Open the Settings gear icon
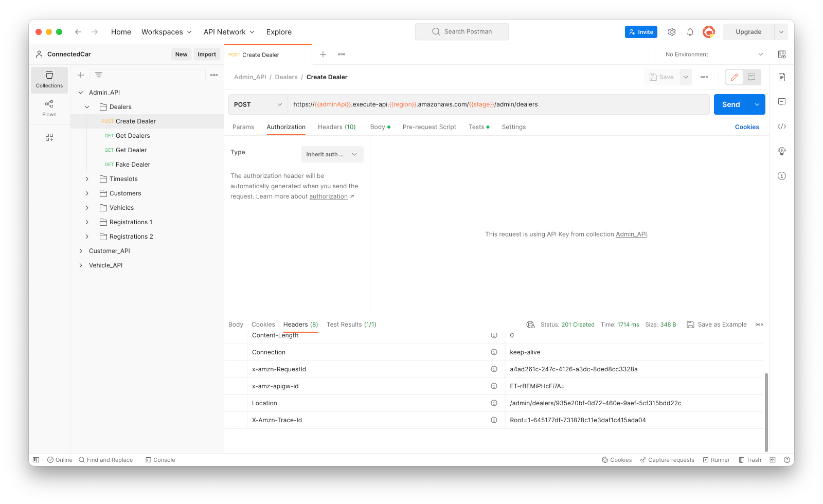Viewport: 823px width, 504px height. (672, 32)
